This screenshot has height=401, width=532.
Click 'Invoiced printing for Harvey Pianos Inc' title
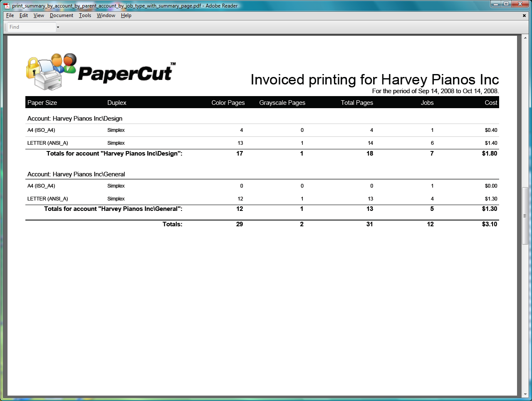pyautogui.click(x=375, y=79)
